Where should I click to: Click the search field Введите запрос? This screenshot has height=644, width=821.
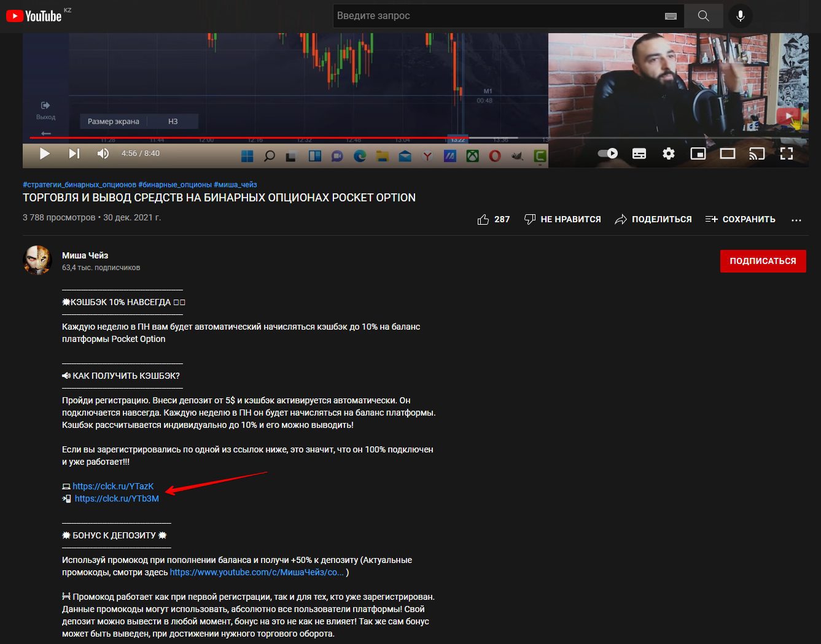pos(497,16)
